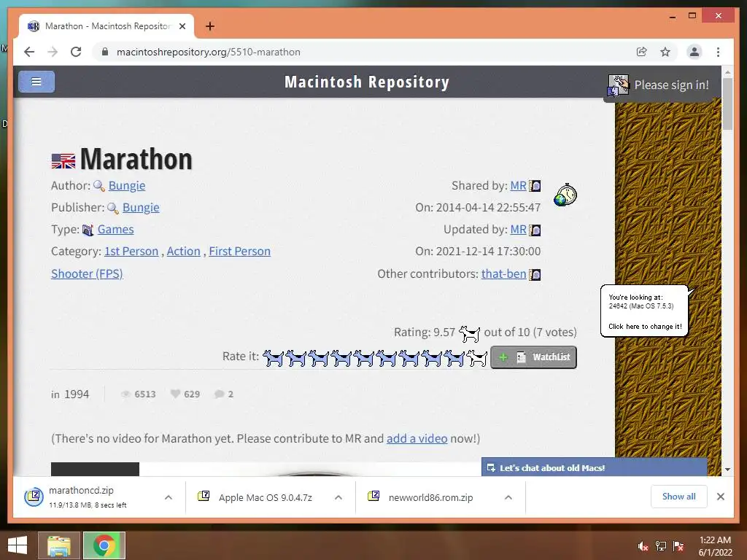Open newworld86.rom.zip download
This screenshot has width=747, height=560.
coord(430,497)
